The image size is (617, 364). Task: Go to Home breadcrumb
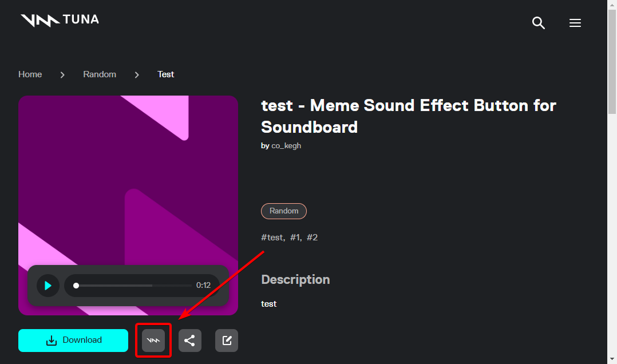30,74
